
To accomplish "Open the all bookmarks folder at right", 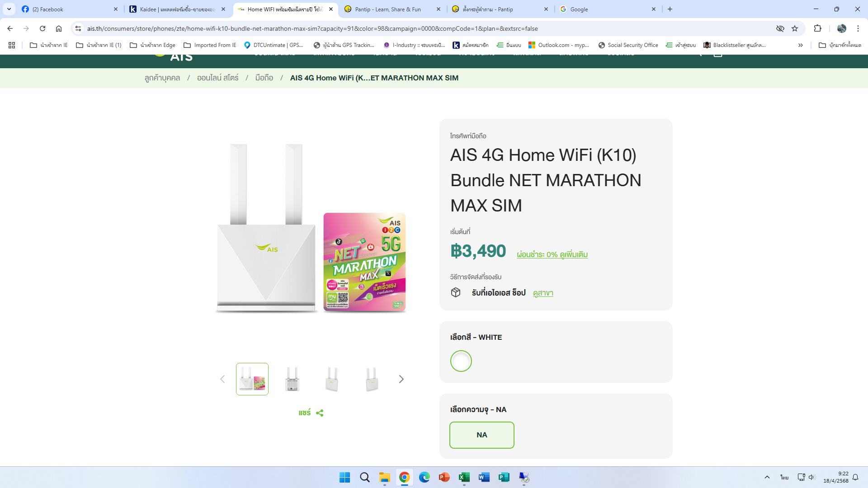I will point(840,45).
